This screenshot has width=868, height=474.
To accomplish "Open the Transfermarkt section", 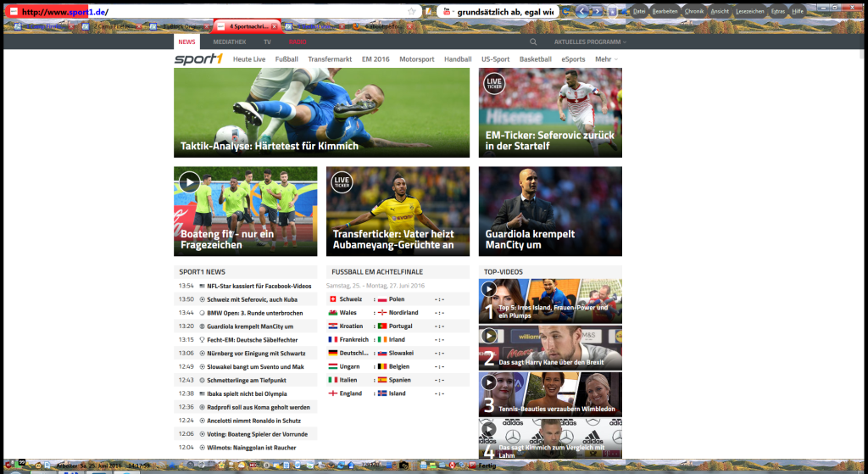I will pos(330,59).
